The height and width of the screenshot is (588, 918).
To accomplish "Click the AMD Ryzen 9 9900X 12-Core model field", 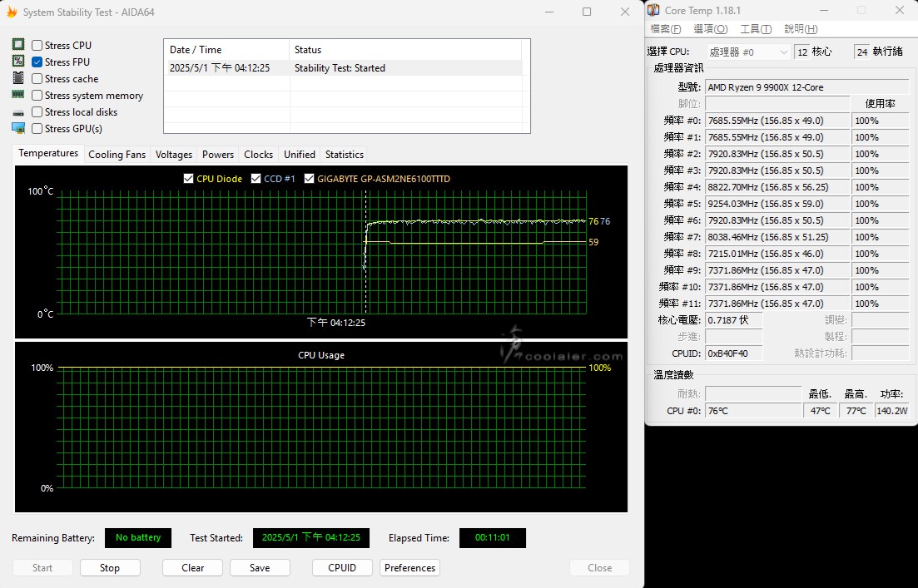I will (806, 87).
